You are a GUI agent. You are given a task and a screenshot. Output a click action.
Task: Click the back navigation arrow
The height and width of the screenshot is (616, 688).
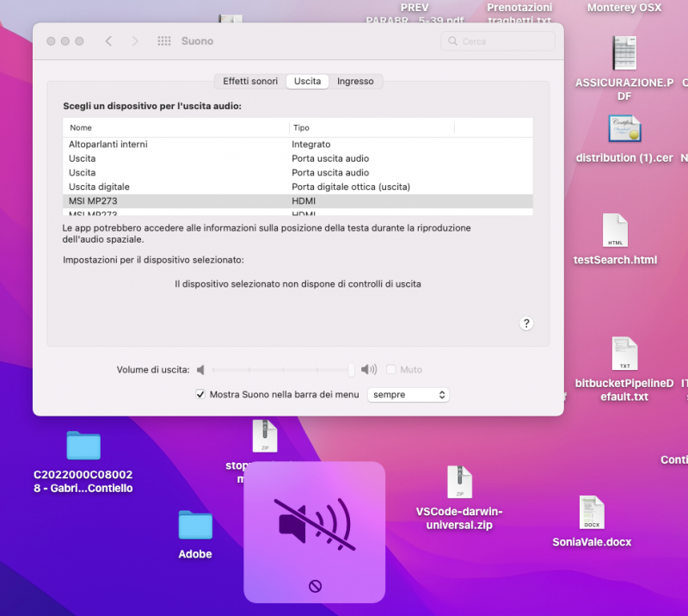[108, 41]
